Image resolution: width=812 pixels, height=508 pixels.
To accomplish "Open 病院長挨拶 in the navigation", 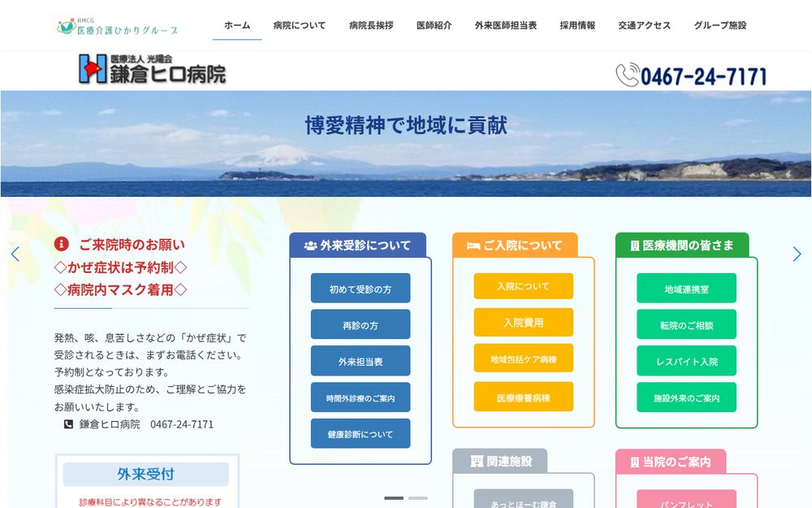I will coord(371,25).
